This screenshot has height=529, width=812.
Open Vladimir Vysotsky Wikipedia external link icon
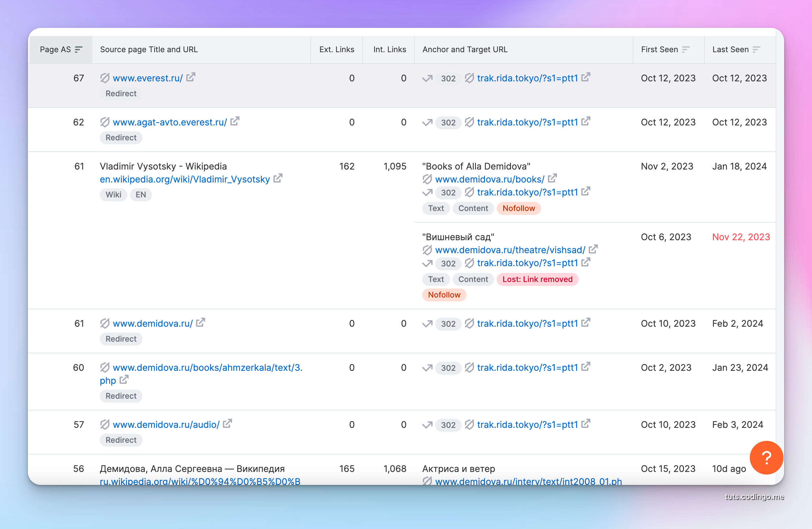tap(278, 178)
